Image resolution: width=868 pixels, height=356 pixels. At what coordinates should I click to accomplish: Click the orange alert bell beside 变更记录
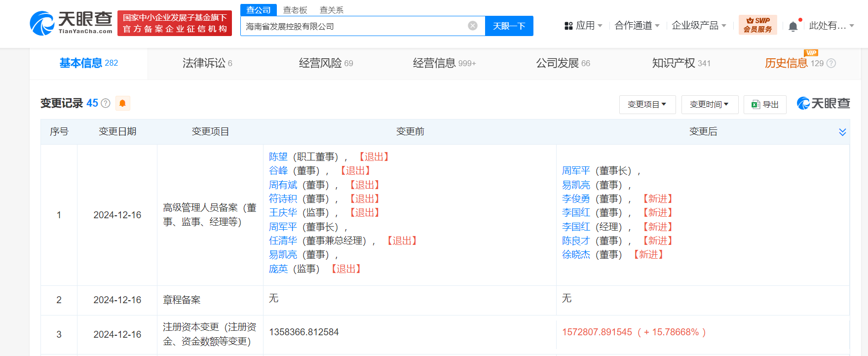(x=122, y=103)
